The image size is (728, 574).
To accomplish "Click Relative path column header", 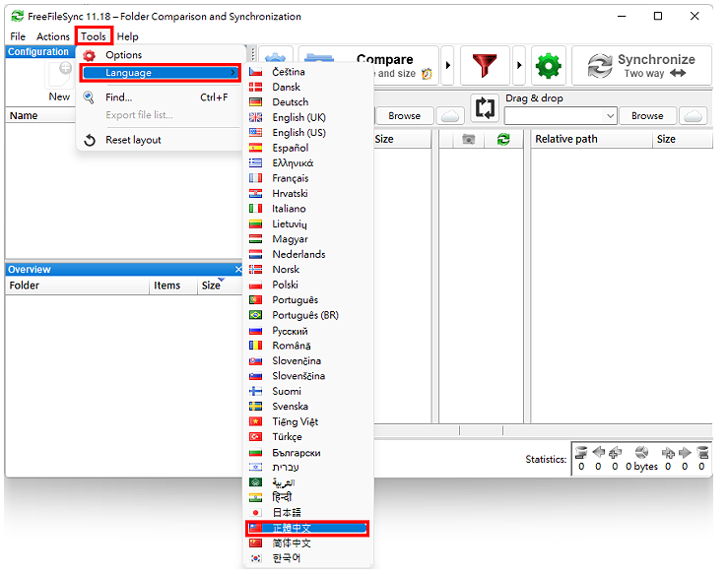I will coord(591,139).
